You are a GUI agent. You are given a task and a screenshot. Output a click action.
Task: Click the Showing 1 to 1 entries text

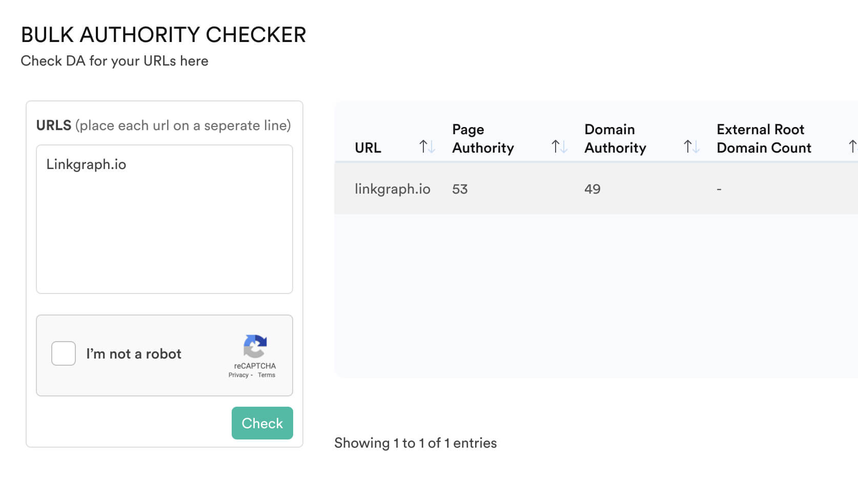pos(416,443)
